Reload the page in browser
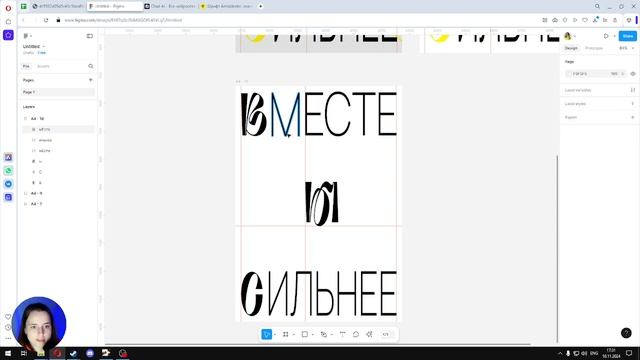Viewport: 640px width, 360px height. coord(46,20)
